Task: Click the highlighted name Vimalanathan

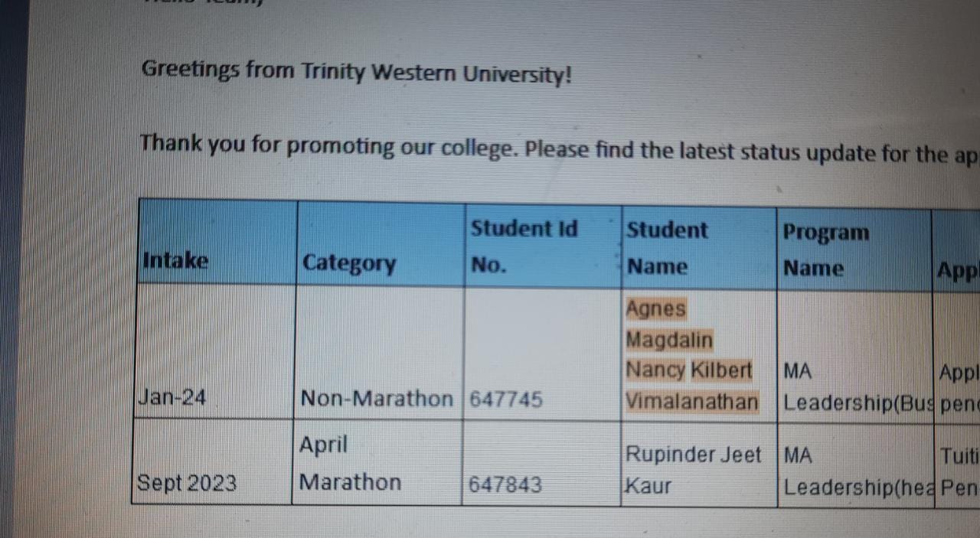Action: (692, 402)
